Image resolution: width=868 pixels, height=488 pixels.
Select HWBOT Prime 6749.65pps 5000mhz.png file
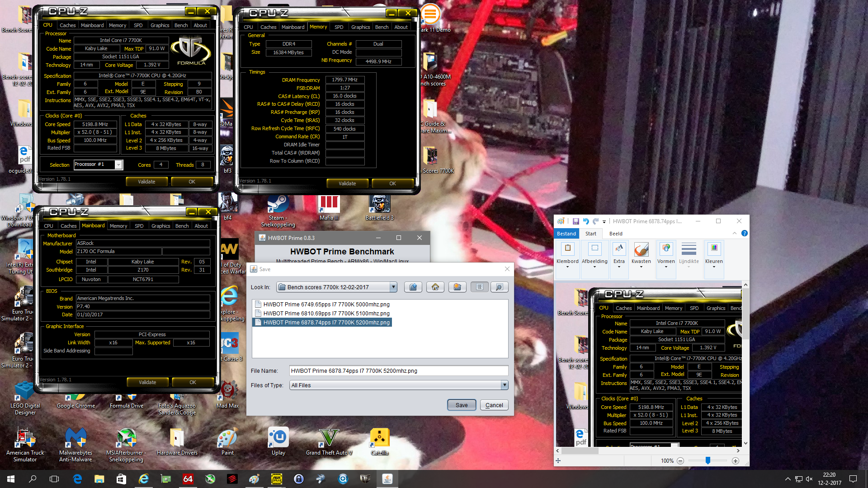point(322,305)
